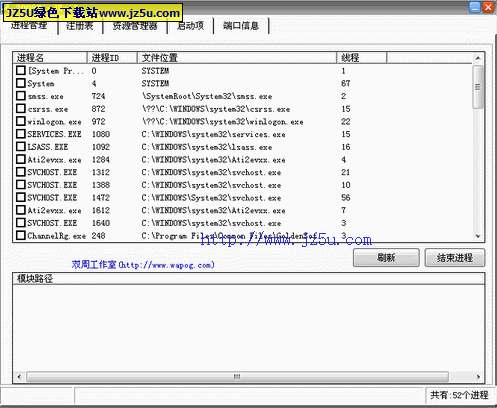Viewport: 497px width, 408px height.
Task: Sort by 进程ID column header
Action: (112, 58)
